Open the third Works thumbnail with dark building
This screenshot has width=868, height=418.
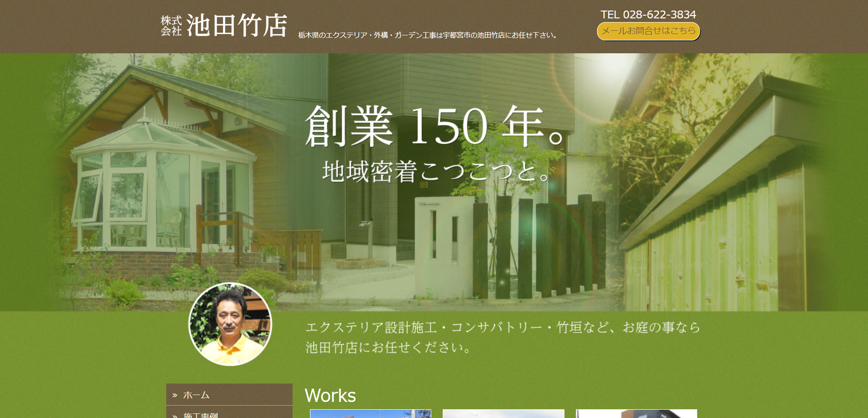(x=636, y=414)
